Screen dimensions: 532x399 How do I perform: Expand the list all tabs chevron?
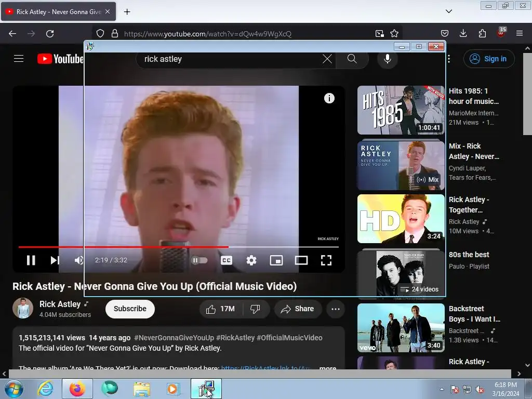pos(448,11)
